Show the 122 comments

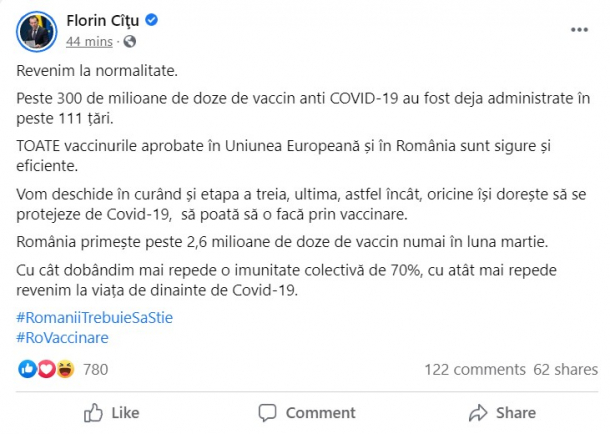click(474, 370)
